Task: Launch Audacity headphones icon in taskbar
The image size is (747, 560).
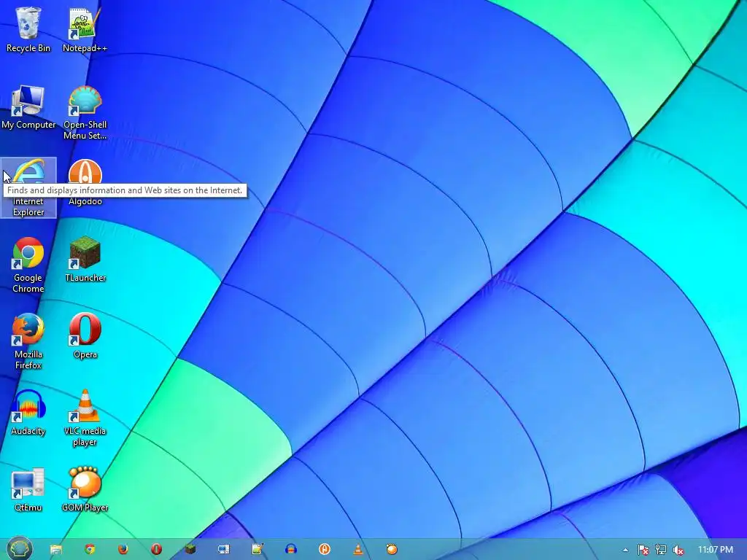Action: 290,550
